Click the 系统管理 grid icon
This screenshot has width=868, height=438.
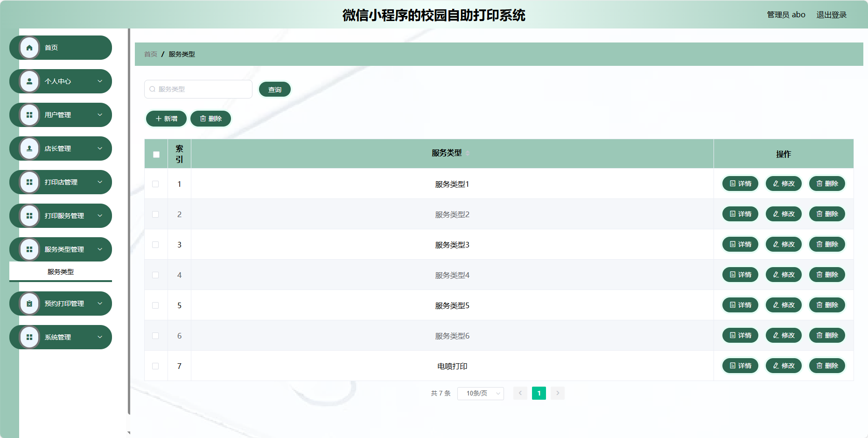pos(29,337)
